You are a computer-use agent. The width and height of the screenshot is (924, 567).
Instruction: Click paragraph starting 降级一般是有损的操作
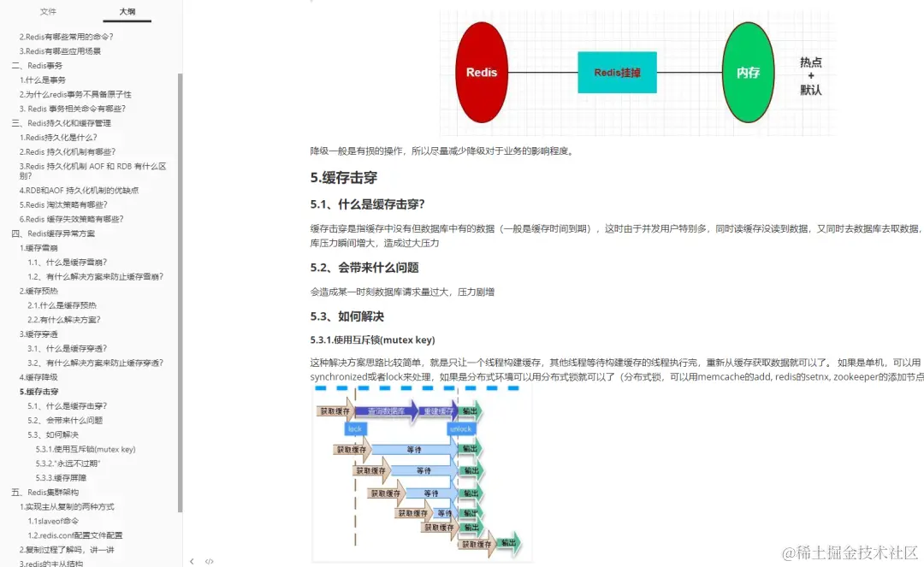click(x=442, y=151)
